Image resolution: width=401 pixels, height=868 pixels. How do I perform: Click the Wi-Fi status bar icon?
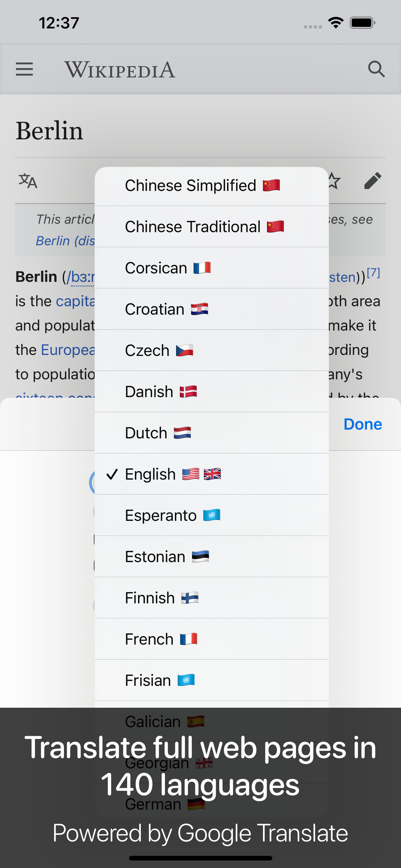click(x=335, y=22)
